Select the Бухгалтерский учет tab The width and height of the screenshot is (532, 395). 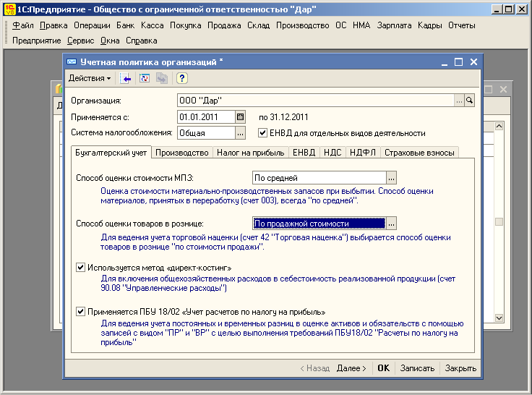tap(111, 153)
